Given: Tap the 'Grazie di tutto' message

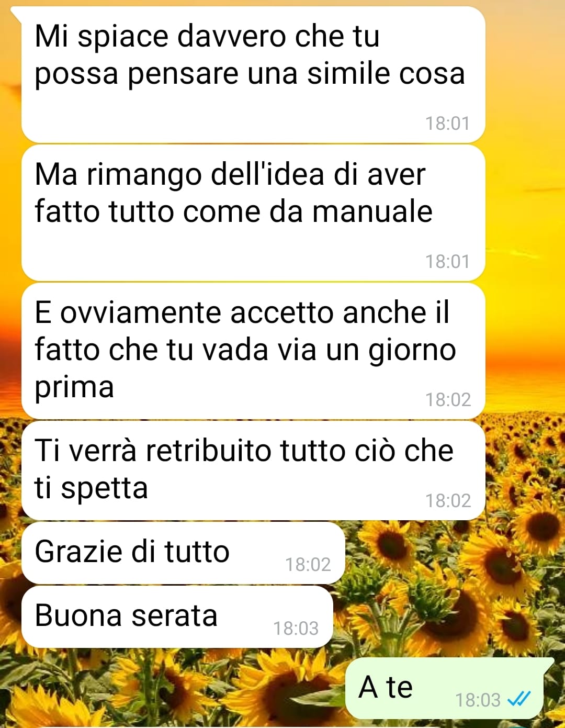Looking at the screenshot, I should [183, 553].
